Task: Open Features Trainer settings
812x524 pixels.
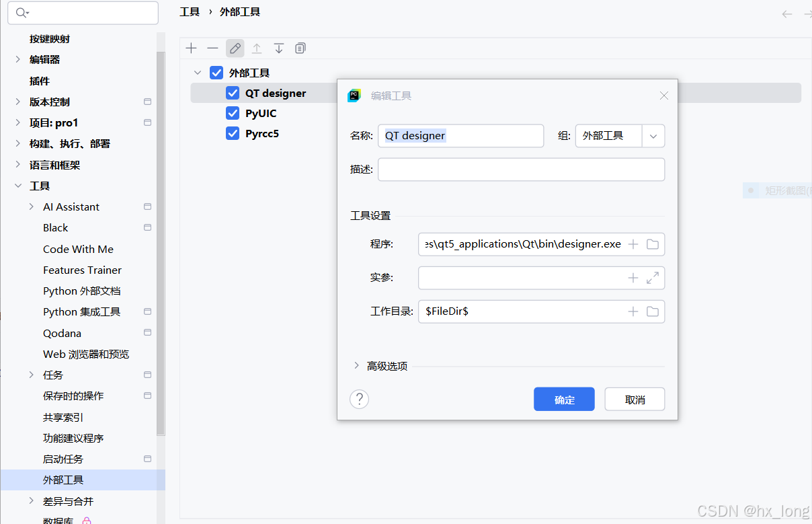Action: 82,270
